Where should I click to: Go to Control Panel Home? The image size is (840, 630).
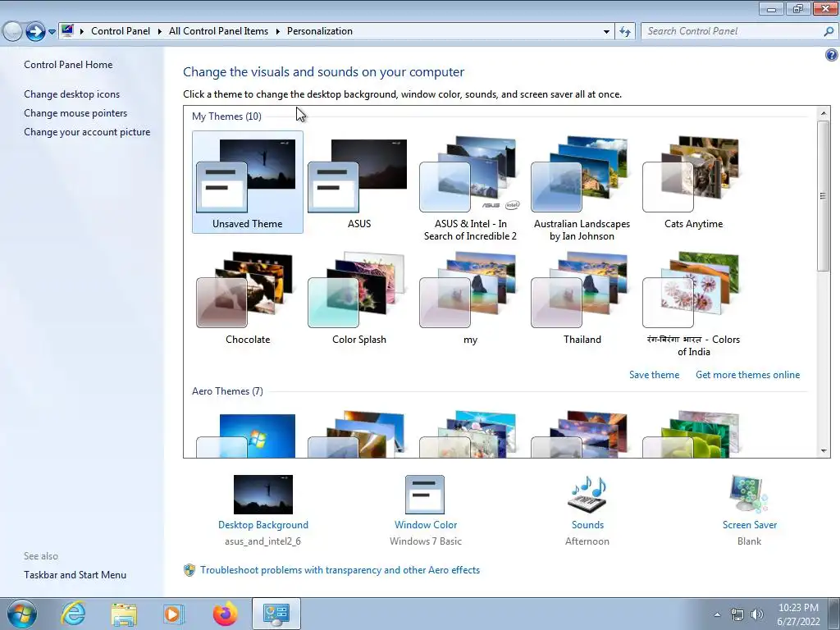(x=68, y=64)
